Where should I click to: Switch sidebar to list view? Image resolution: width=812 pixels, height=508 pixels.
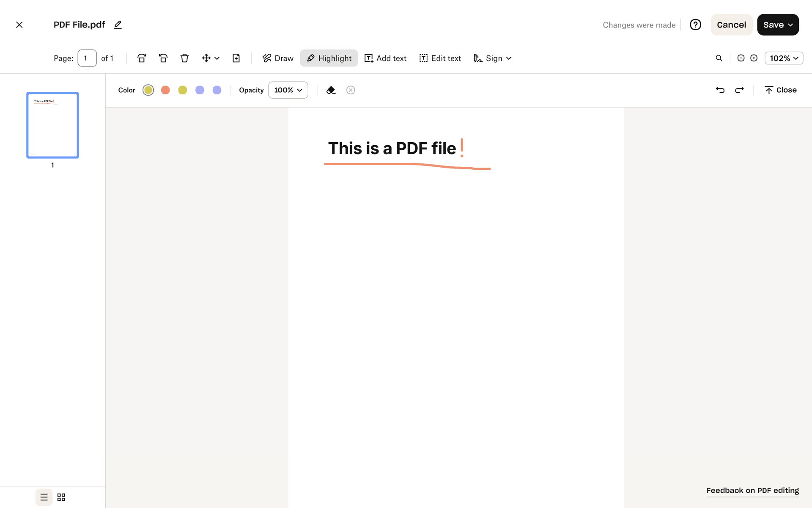(x=44, y=497)
